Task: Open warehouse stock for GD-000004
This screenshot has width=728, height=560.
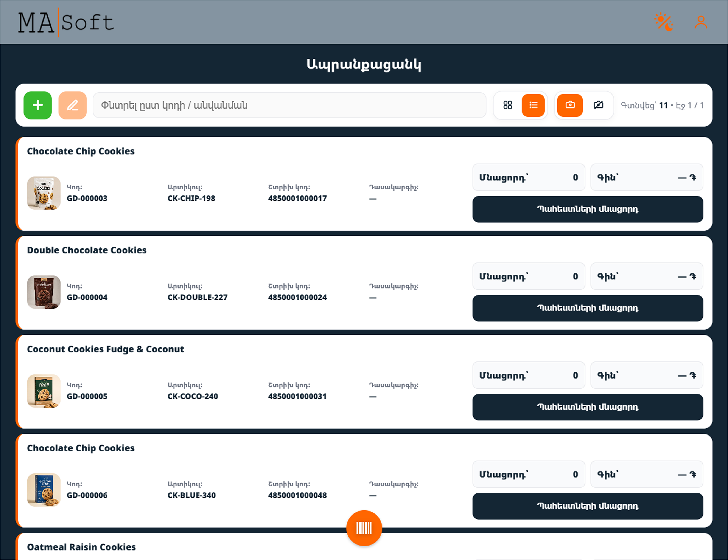Action: [x=588, y=308]
